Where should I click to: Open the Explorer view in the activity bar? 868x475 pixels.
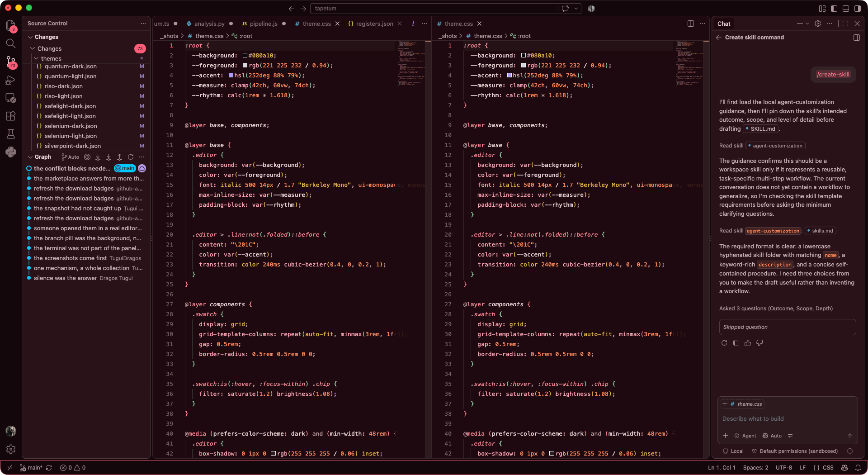(11, 25)
